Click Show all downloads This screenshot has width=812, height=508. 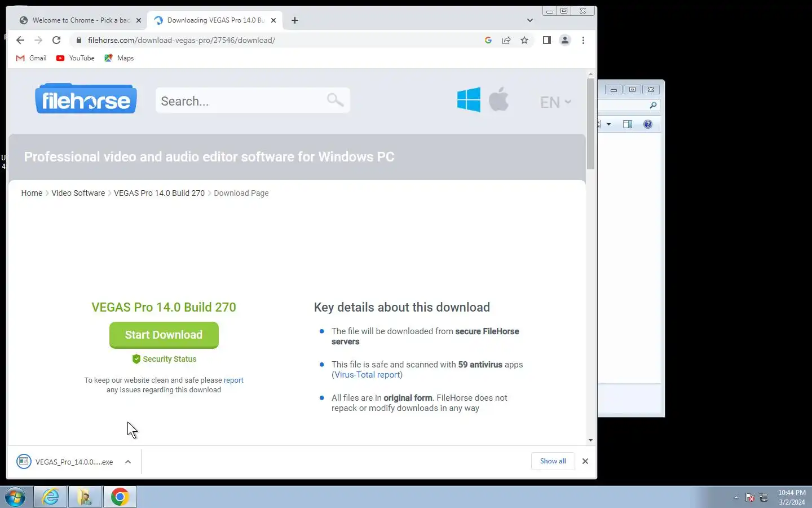pyautogui.click(x=553, y=461)
